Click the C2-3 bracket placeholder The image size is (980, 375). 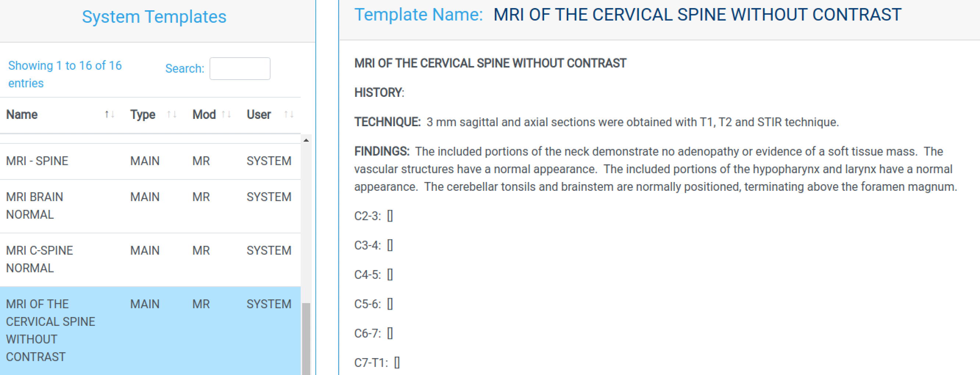(390, 216)
